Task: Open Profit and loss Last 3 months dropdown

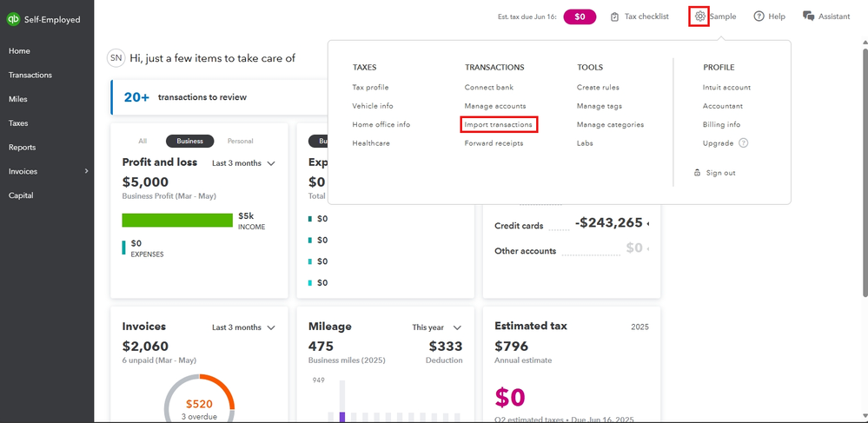Action: [244, 163]
